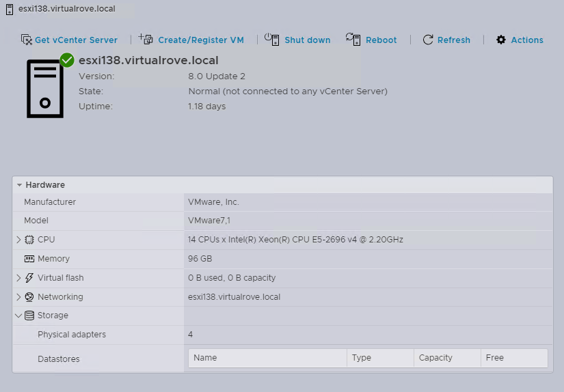564x392 pixels.
Task: Click the Create/Register VM text
Action: coord(201,40)
